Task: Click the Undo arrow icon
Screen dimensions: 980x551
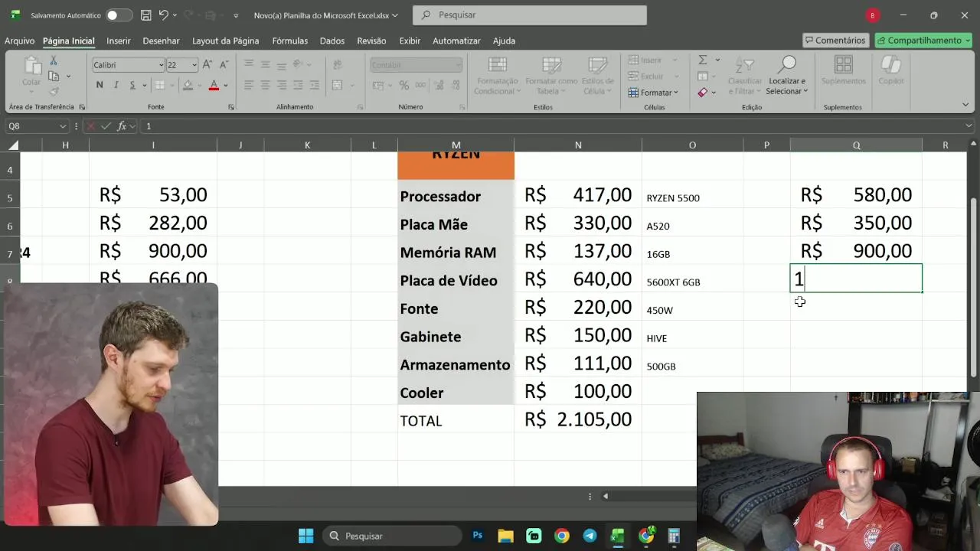Action: point(164,15)
